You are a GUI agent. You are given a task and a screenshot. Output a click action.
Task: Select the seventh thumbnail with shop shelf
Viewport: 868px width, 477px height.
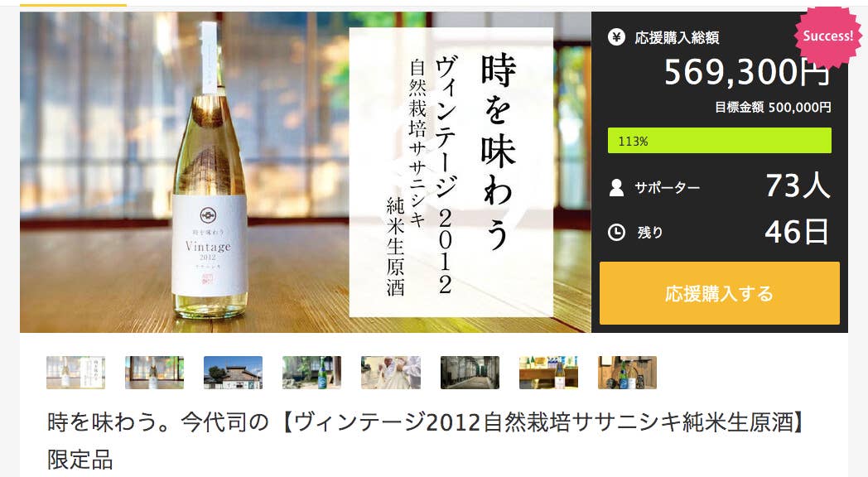548,373
